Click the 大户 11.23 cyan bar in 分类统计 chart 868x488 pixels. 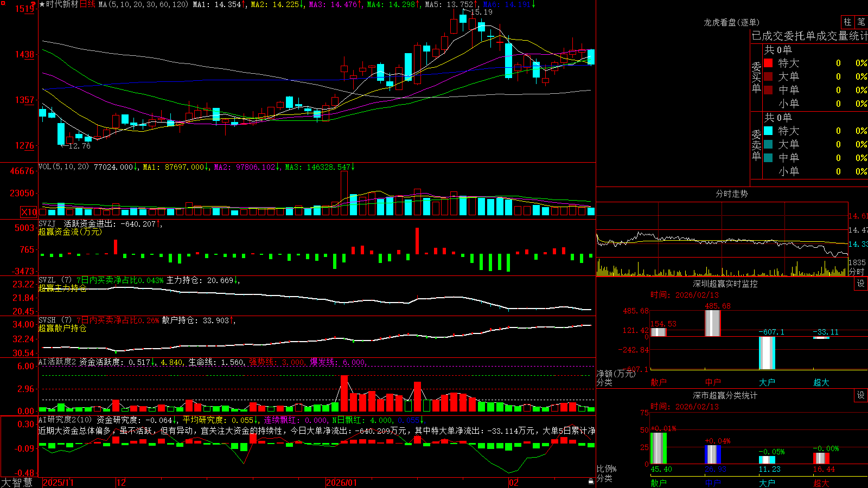point(767,460)
